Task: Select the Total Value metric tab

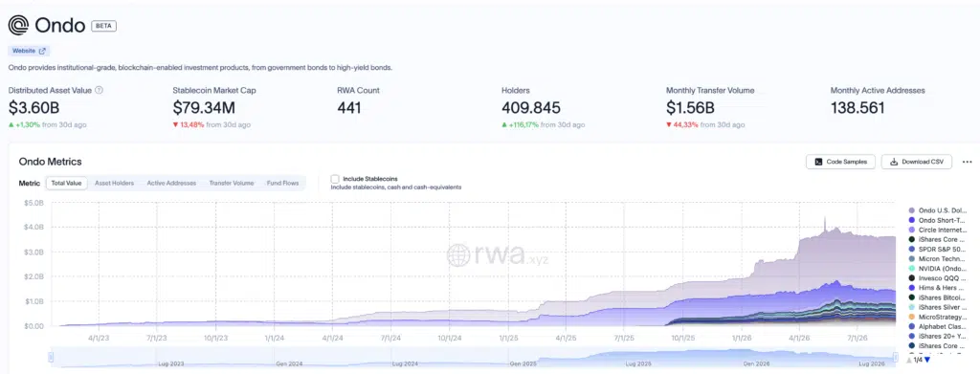Action: 66,183
